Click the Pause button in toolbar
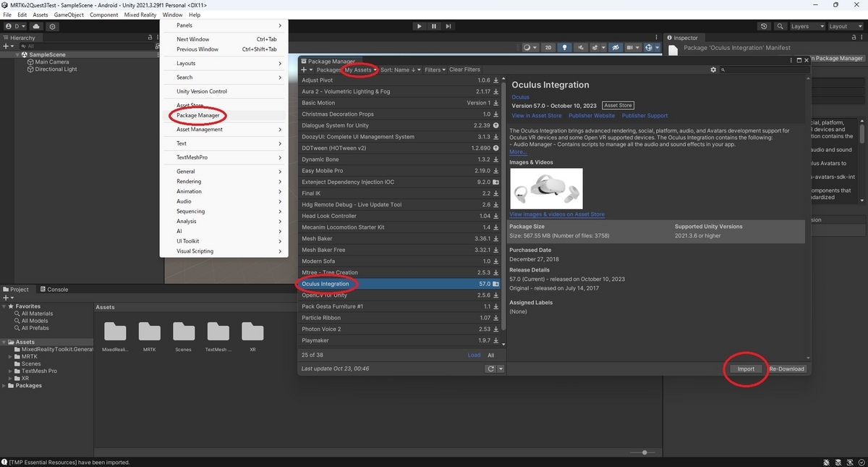Image resolution: width=868 pixels, height=467 pixels. 434,26
